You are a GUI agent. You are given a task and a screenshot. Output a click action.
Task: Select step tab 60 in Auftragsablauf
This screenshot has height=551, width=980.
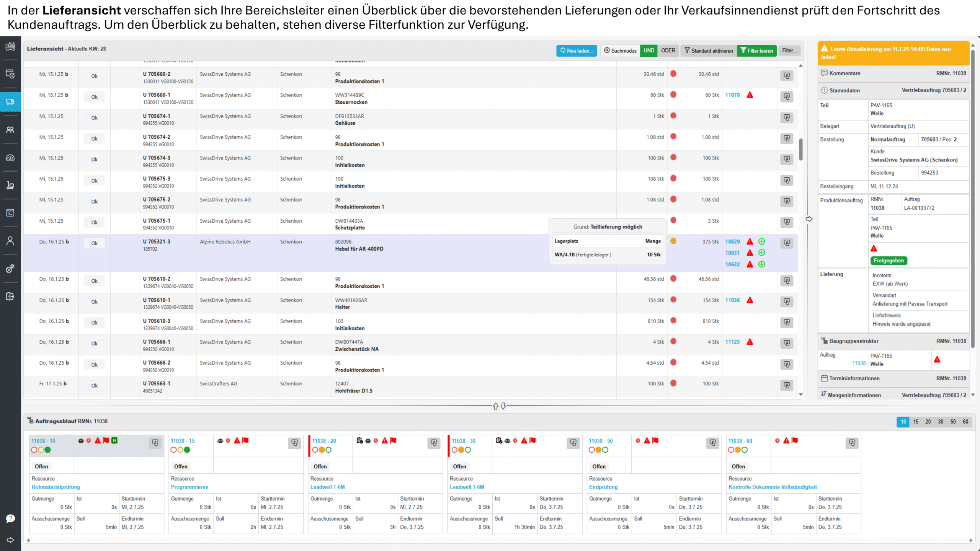coord(965,422)
